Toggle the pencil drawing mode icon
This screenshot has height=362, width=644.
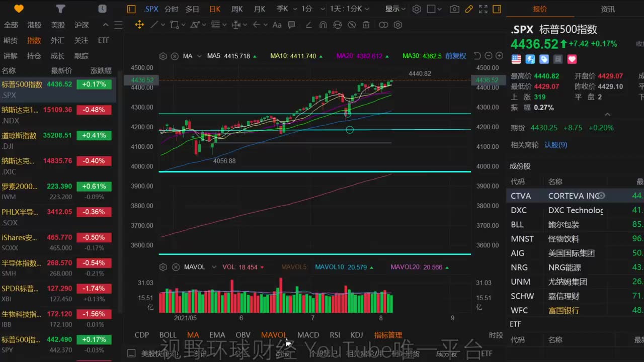[x=469, y=9]
